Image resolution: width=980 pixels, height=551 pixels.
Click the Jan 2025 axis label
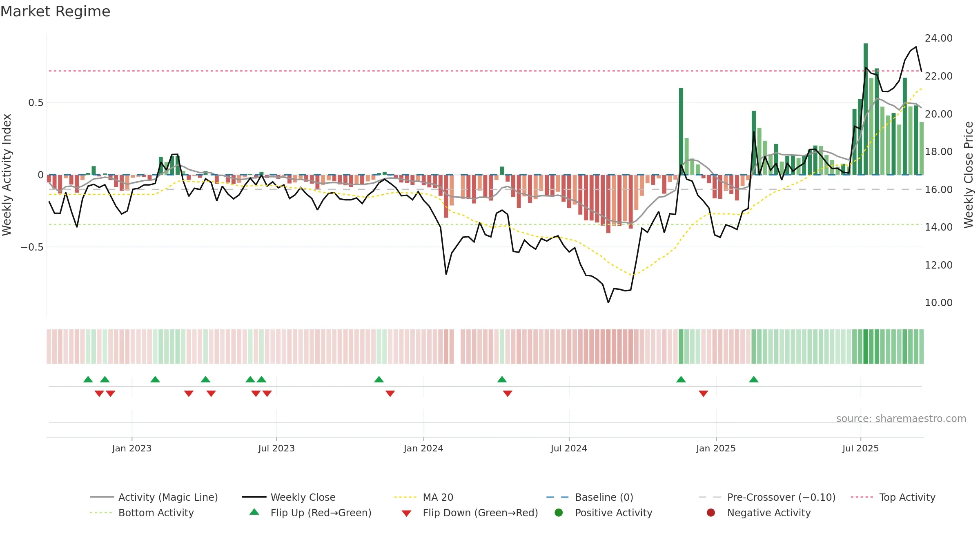[716, 449]
